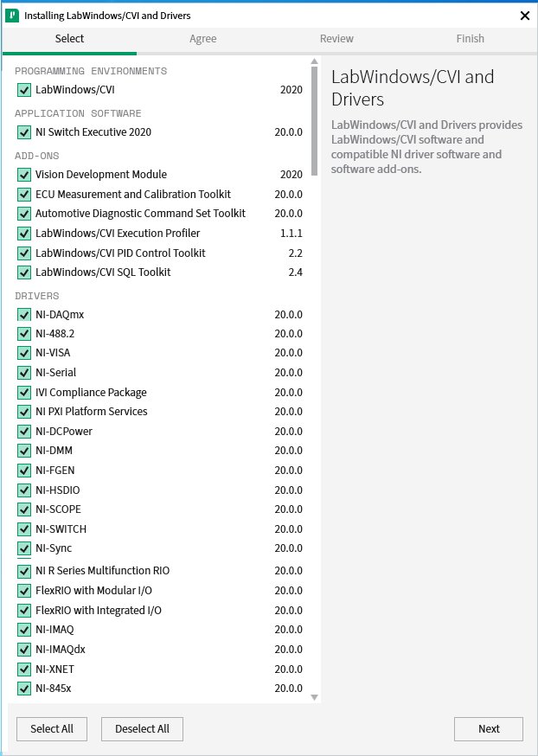Uncheck the NI-DMM checkbox

pos(23,451)
